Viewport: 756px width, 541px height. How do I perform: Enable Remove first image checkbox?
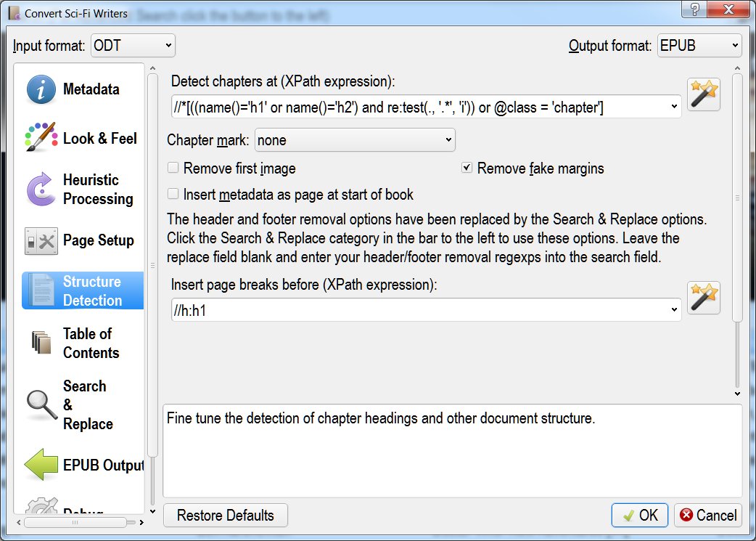click(173, 168)
